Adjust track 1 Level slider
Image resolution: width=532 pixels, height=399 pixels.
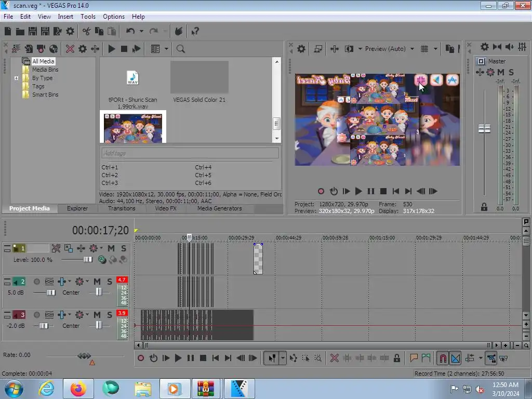pos(87,260)
